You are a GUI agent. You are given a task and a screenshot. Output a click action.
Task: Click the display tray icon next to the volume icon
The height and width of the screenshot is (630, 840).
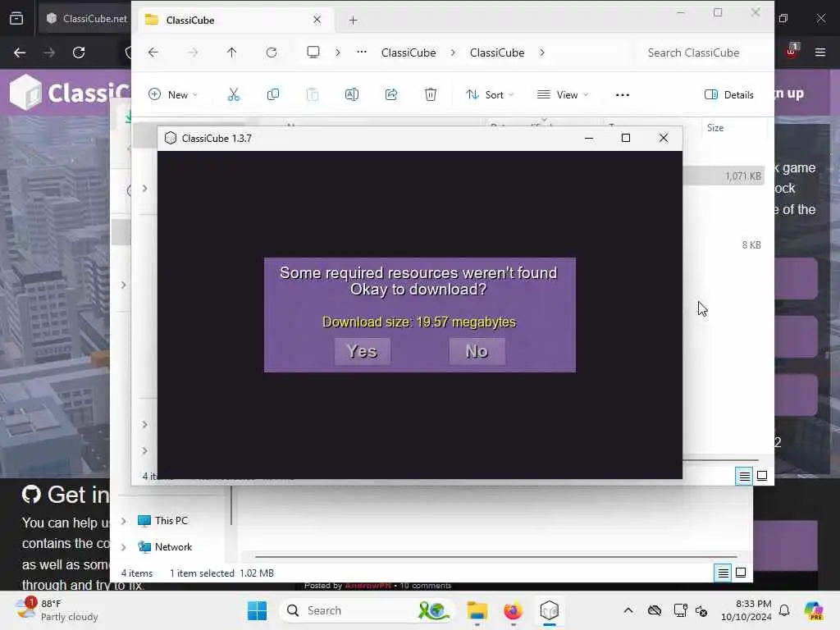point(680,610)
